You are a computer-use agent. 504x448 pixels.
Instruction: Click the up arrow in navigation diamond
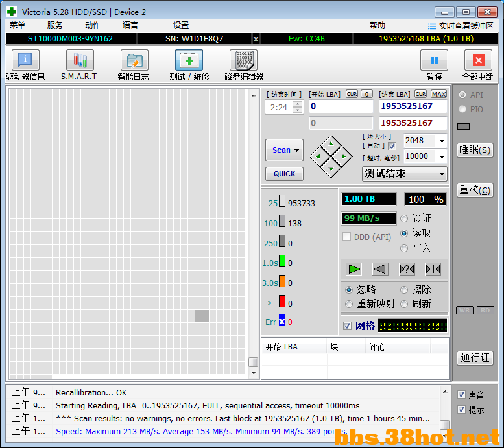pyautogui.click(x=331, y=144)
